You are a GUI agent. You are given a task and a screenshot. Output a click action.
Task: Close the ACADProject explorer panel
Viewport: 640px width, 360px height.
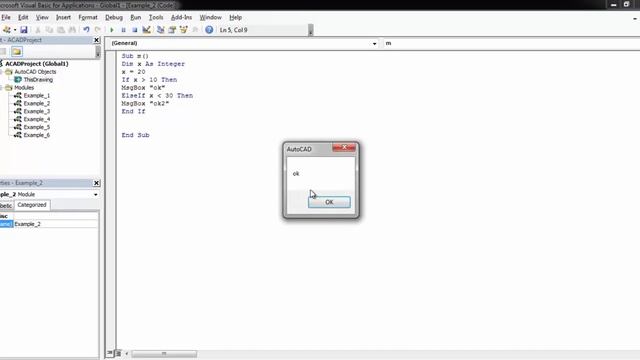point(96,40)
